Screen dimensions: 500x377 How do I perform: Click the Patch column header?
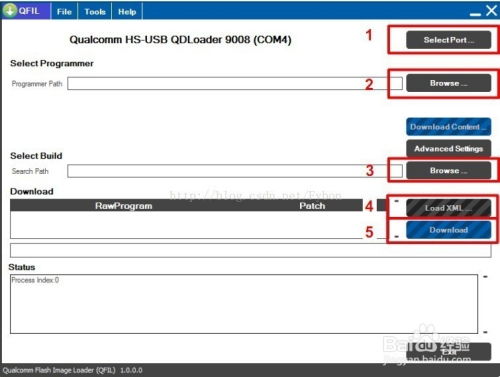(312, 206)
